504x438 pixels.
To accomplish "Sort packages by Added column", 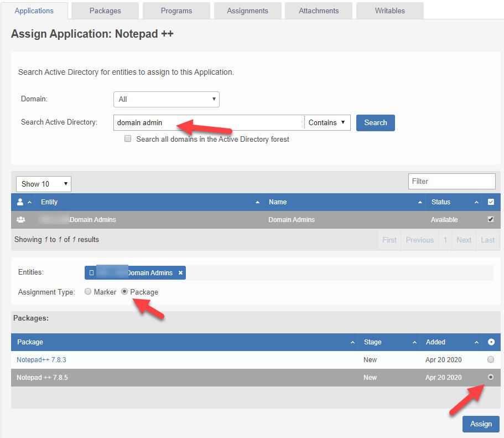I will coord(451,342).
